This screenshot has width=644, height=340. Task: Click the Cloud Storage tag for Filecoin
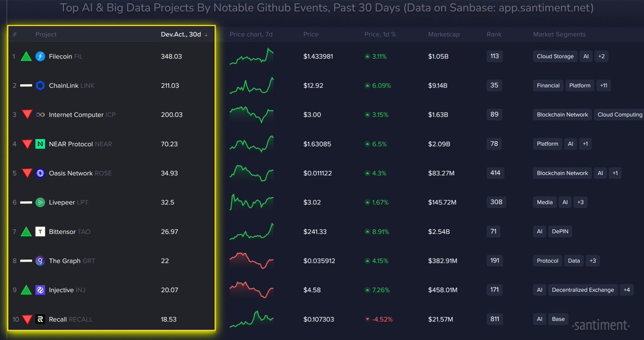click(555, 56)
